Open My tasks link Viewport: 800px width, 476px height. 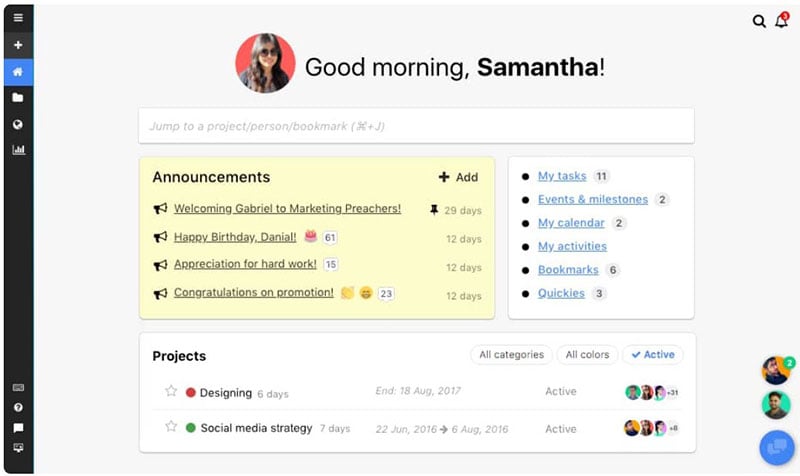point(562,176)
